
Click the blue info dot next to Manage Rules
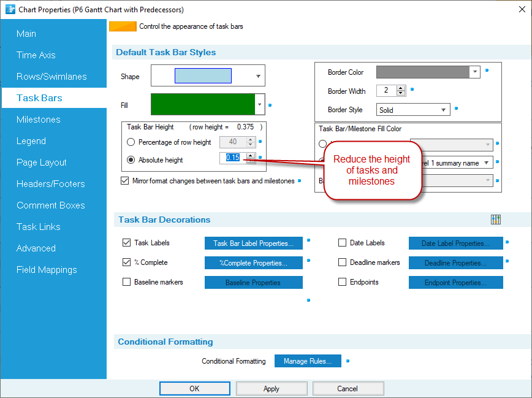pos(348,361)
